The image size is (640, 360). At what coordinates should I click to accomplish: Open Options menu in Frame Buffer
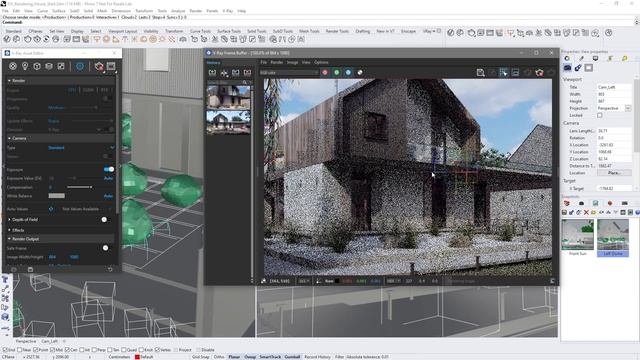(321, 62)
